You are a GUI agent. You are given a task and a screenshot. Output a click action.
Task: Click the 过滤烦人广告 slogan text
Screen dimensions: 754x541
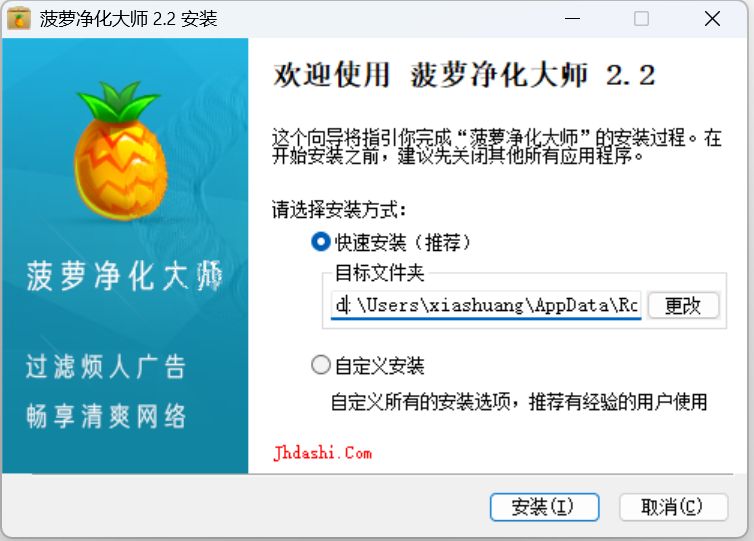(x=105, y=366)
